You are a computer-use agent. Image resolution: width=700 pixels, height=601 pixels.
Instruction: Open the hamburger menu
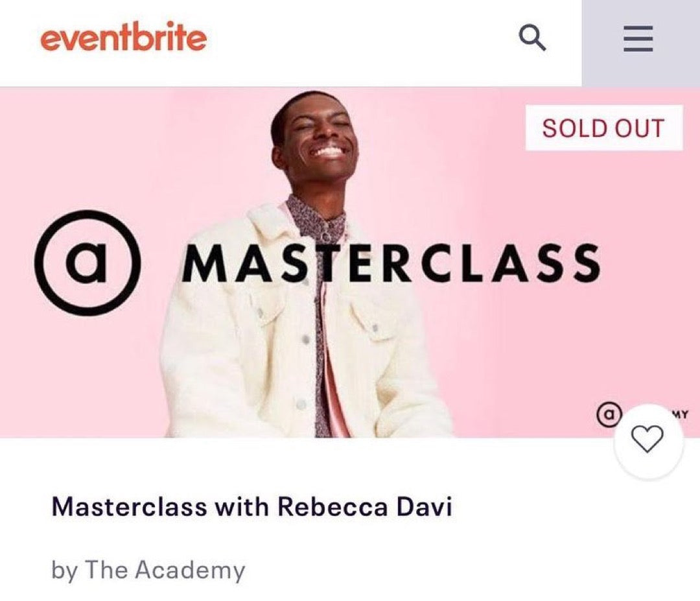pyautogui.click(x=638, y=42)
